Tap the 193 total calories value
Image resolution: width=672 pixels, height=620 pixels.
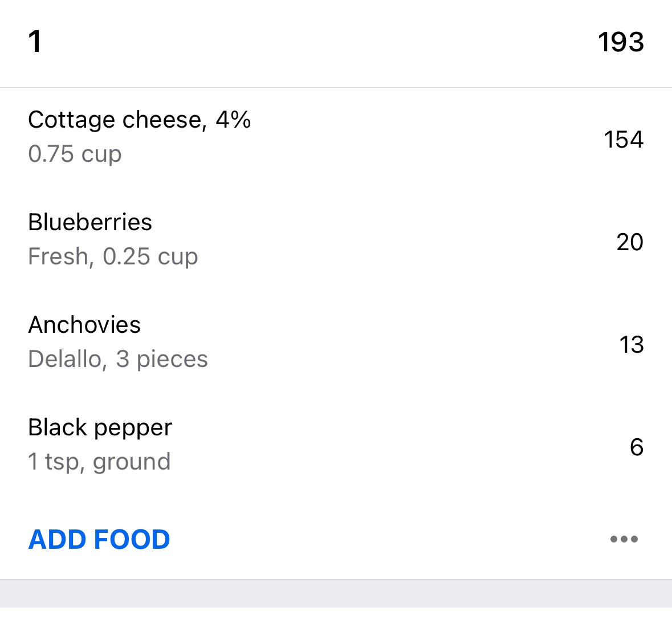pyautogui.click(x=621, y=42)
